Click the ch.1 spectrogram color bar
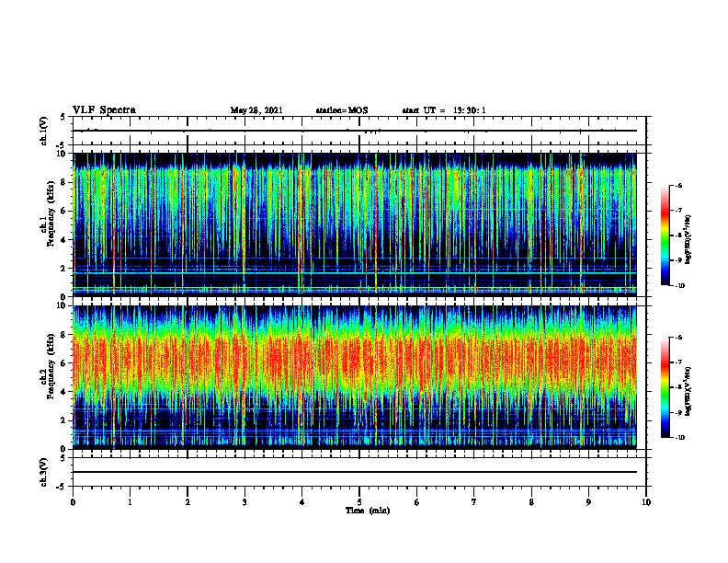The height and width of the screenshot is (563, 728). pos(665,236)
